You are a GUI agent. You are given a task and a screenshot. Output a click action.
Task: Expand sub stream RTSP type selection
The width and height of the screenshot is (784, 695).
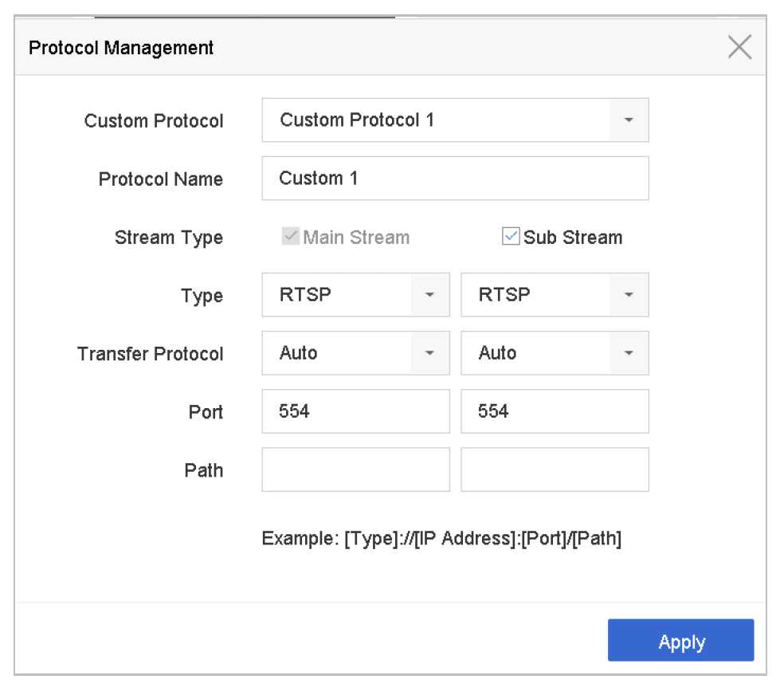pos(535,295)
